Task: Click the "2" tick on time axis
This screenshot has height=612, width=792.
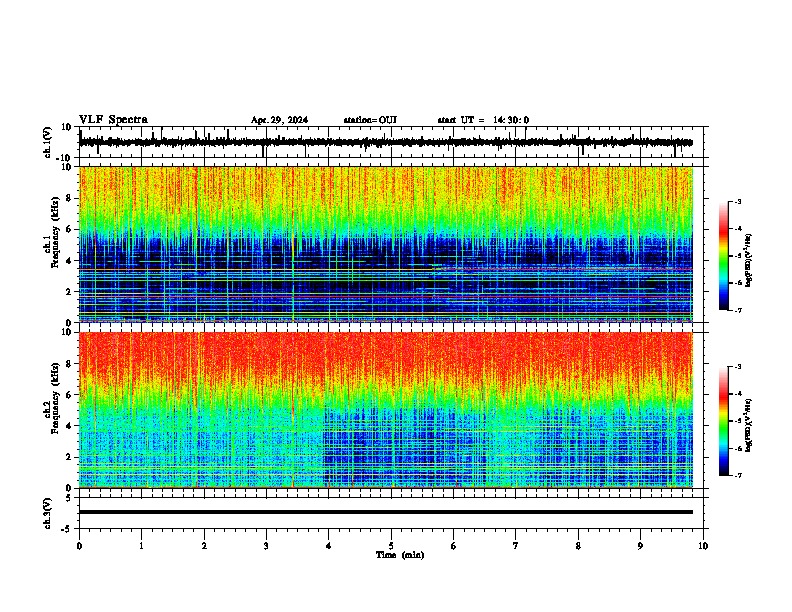Action: point(204,546)
